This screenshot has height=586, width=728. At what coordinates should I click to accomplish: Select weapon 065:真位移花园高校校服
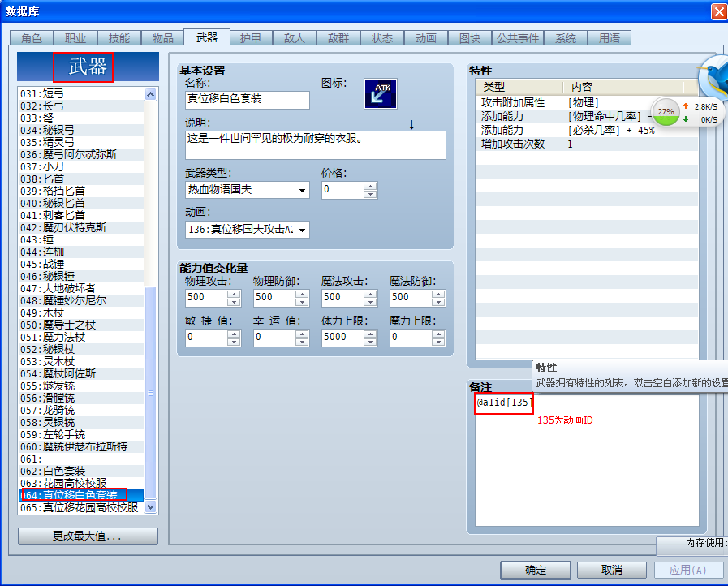point(81,507)
